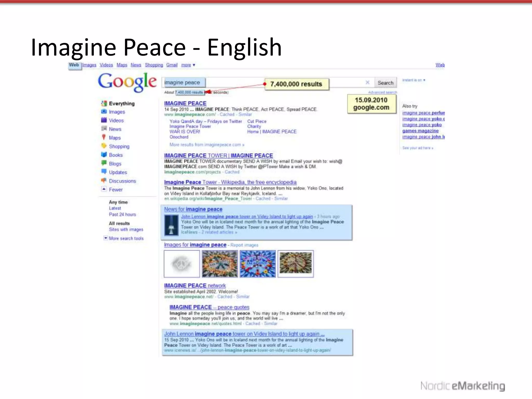The height and width of the screenshot is (399, 532).
Task: Click the Books icon in sidebar
Action: 104,155
